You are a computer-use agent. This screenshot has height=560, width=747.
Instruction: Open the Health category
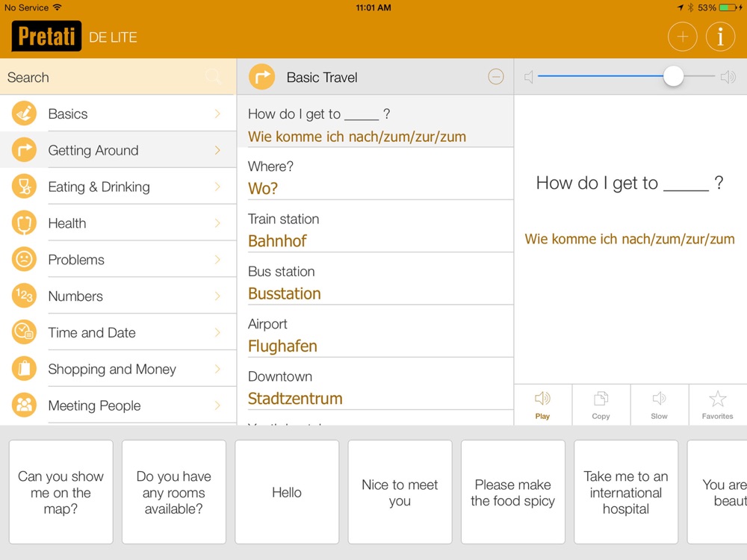coord(118,223)
